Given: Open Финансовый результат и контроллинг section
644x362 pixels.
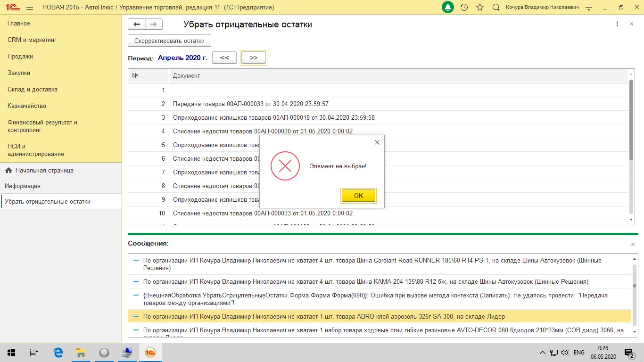Looking at the screenshot, I should coord(42,126).
